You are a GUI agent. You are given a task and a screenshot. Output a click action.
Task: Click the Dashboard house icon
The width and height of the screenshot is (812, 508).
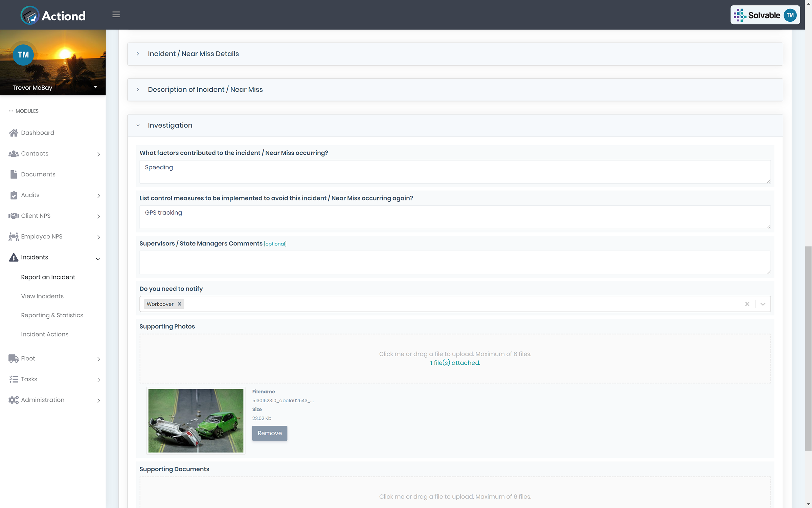pos(14,132)
